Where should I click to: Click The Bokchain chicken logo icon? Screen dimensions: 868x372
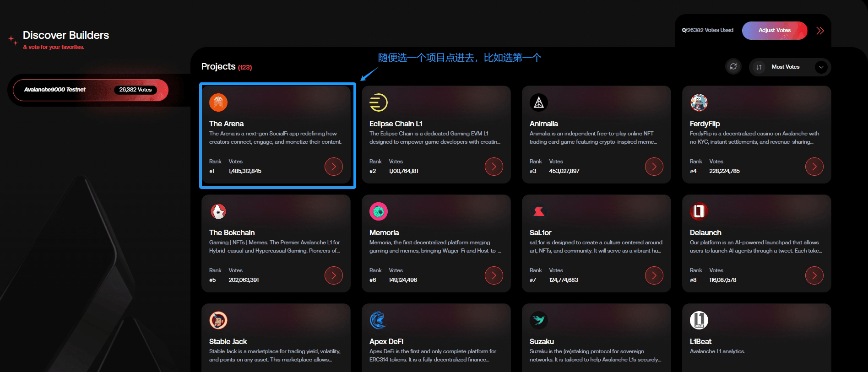[218, 211]
